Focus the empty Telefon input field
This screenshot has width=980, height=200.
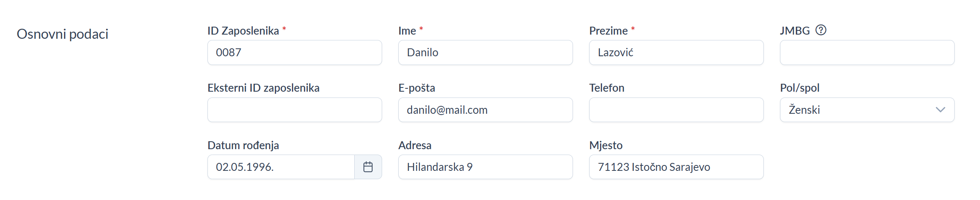(x=676, y=110)
